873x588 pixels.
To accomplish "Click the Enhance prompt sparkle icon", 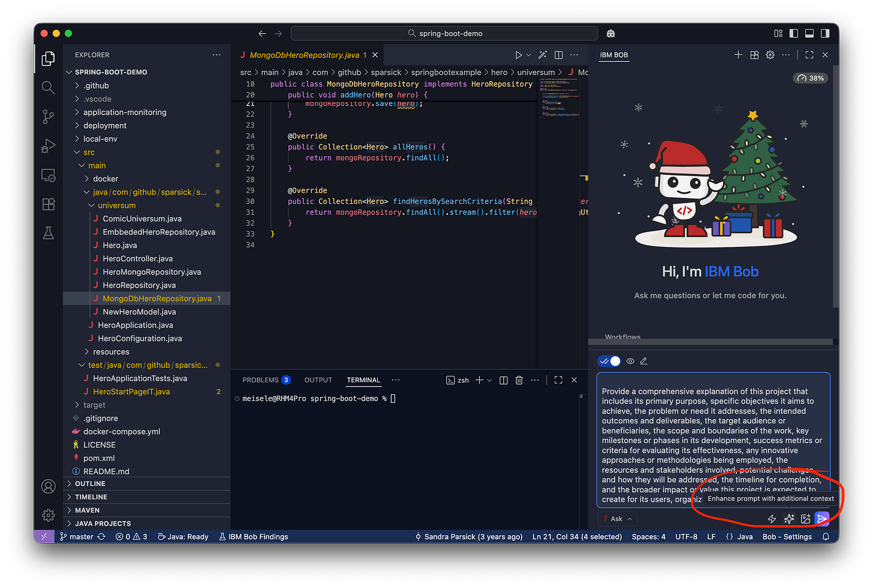I will tap(788, 519).
